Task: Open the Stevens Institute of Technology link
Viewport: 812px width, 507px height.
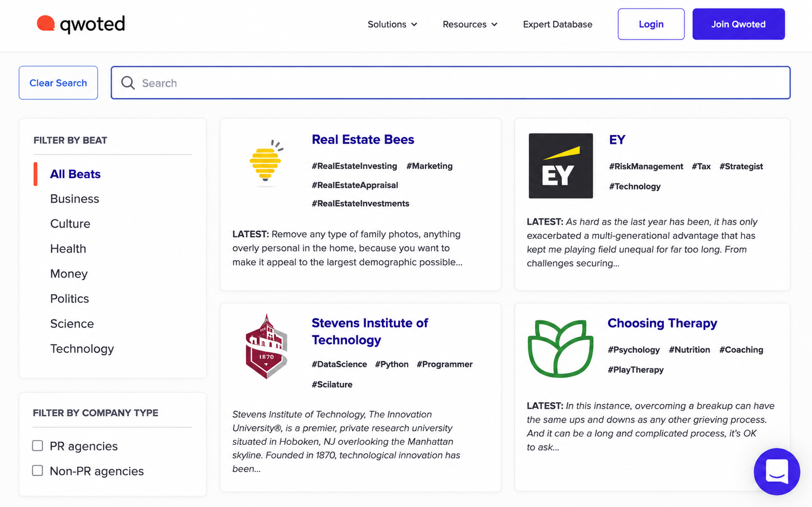Action: tap(370, 332)
